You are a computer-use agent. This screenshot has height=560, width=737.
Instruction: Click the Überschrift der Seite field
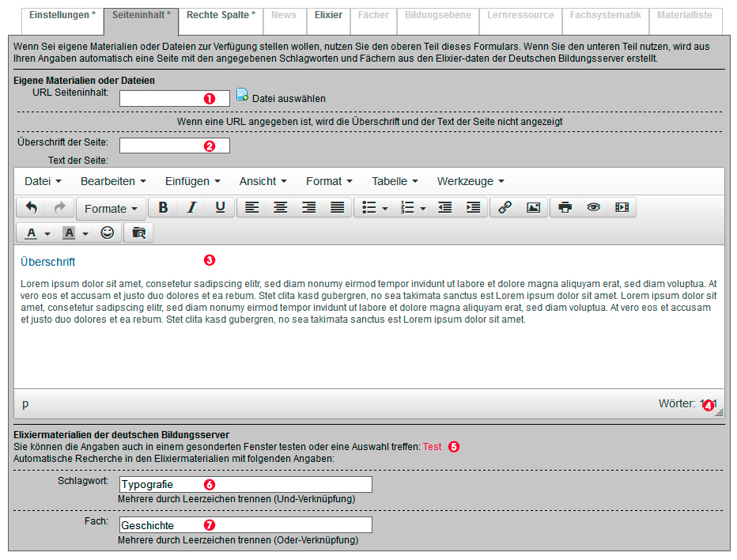point(175,146)
